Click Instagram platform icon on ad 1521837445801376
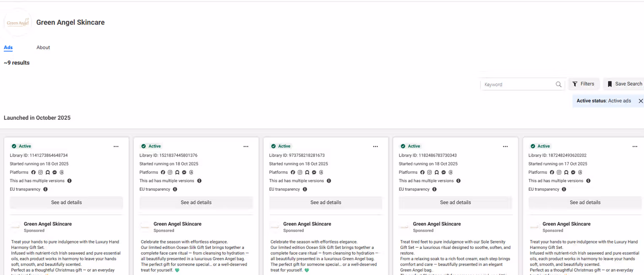This screenshot has height=275, width=644. click(x=170, y=173)
